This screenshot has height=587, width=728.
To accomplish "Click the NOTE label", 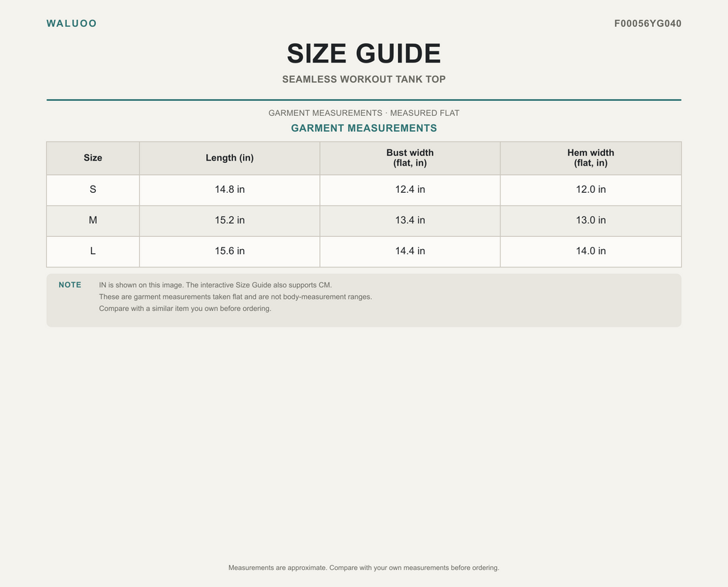I will [70, 285].
